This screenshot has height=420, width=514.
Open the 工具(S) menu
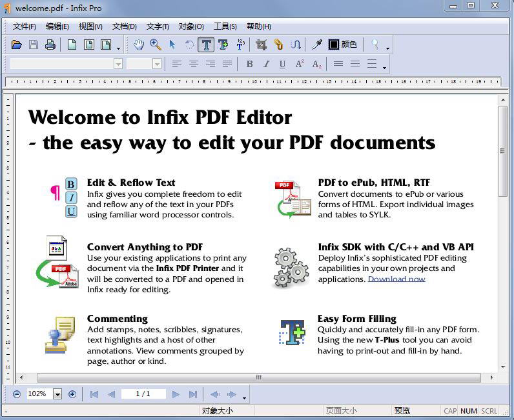point(225,26)
